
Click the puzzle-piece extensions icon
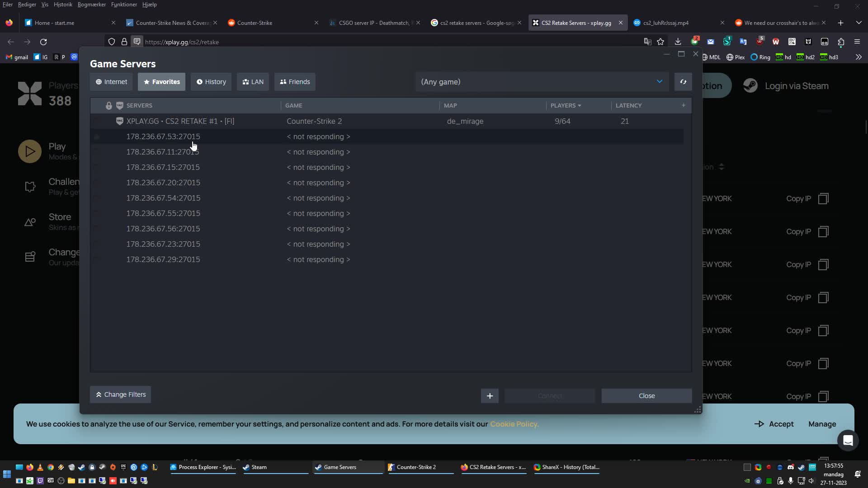tap(841, 42)
